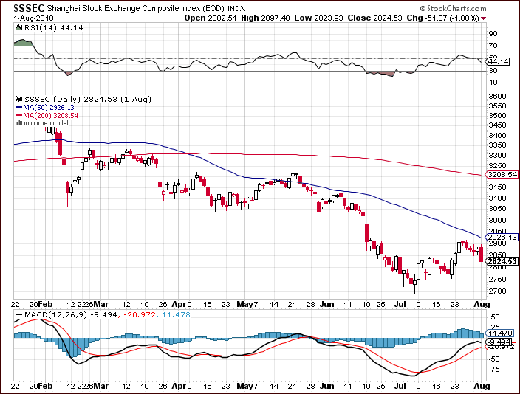Click the 30 label on RSI axis
Image resolution: width=520 pixels, height=394 pixels.
pyautogui.click(x=493, y=71)
